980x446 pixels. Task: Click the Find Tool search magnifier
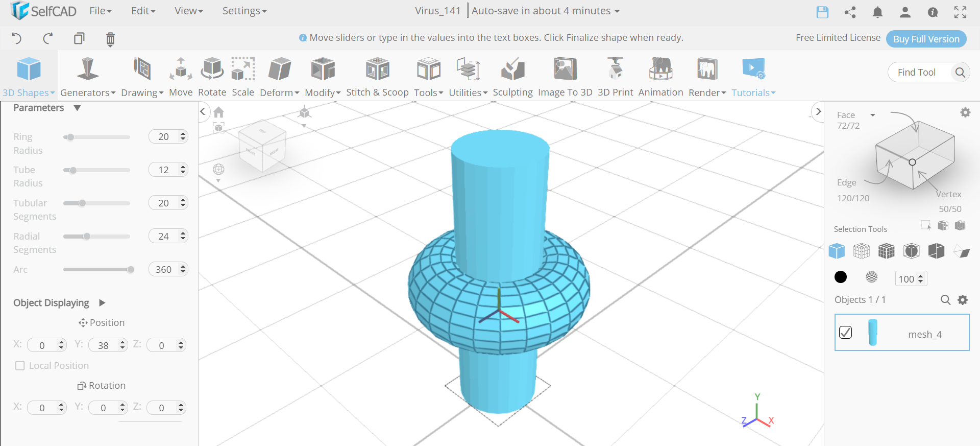point(960,73)
